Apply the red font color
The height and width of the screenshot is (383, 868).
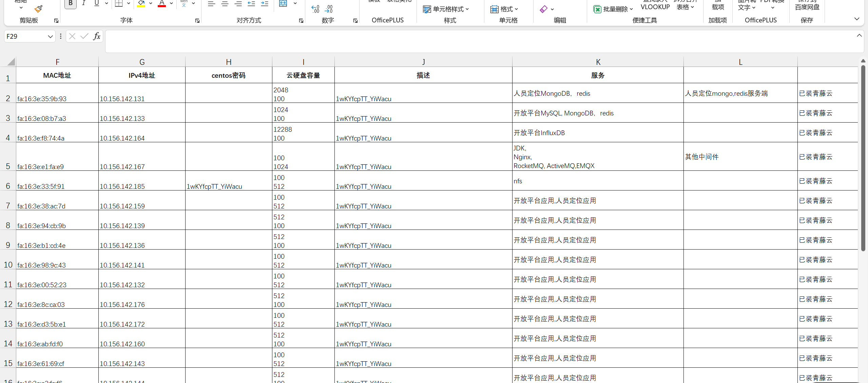click(162, 4)
